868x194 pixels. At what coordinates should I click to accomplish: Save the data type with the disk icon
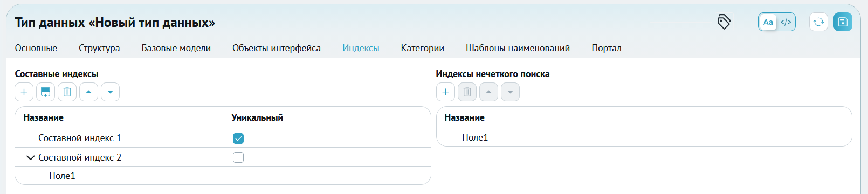click(843, 22)
